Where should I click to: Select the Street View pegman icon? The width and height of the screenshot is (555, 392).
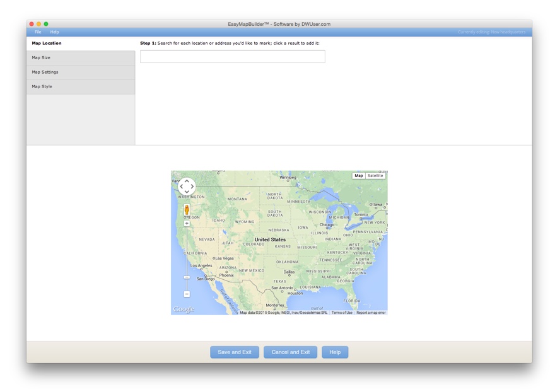point(187,209)
